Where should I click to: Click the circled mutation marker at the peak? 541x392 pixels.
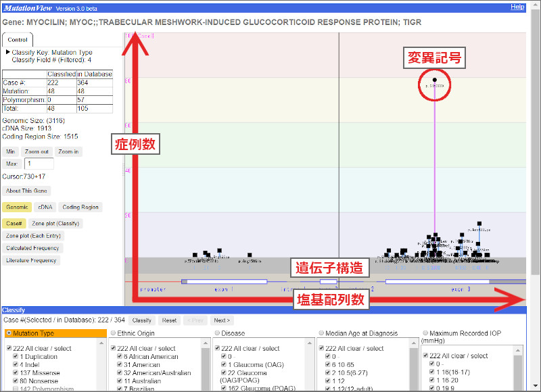click(x=434, y=80)
